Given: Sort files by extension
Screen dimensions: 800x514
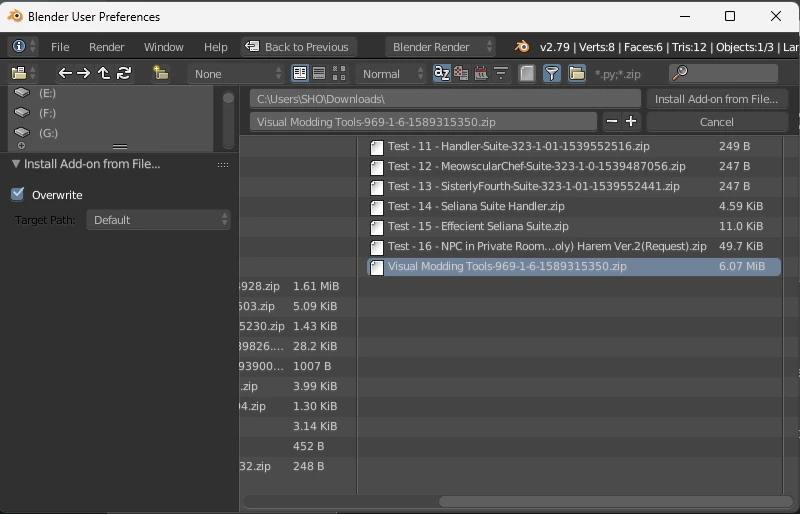Looking at the screenshot, I should tap(461, 74).
